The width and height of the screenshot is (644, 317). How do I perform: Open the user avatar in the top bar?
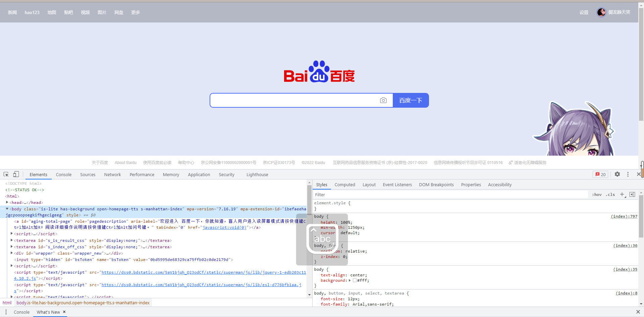(x=601, y=12)
